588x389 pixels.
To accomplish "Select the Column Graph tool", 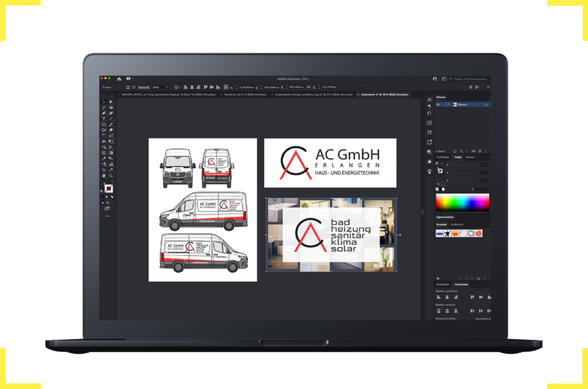I will (x=111, y=164).
